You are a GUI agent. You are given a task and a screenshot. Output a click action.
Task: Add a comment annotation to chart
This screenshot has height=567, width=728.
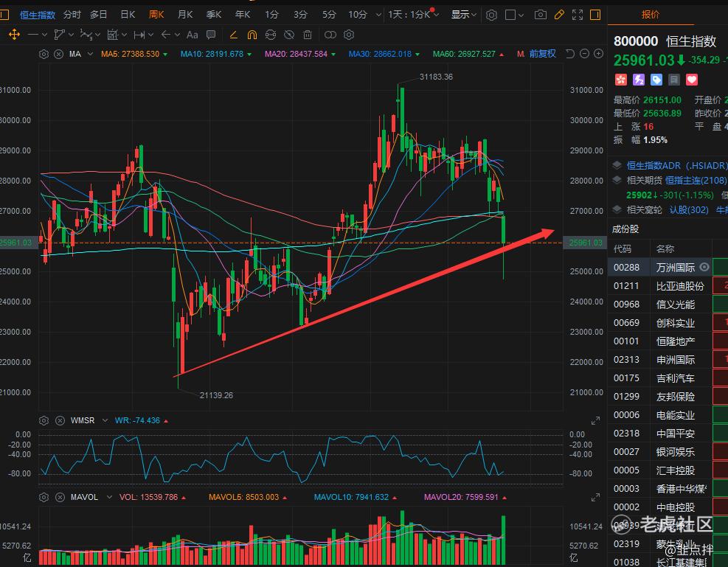coord(212,34)
